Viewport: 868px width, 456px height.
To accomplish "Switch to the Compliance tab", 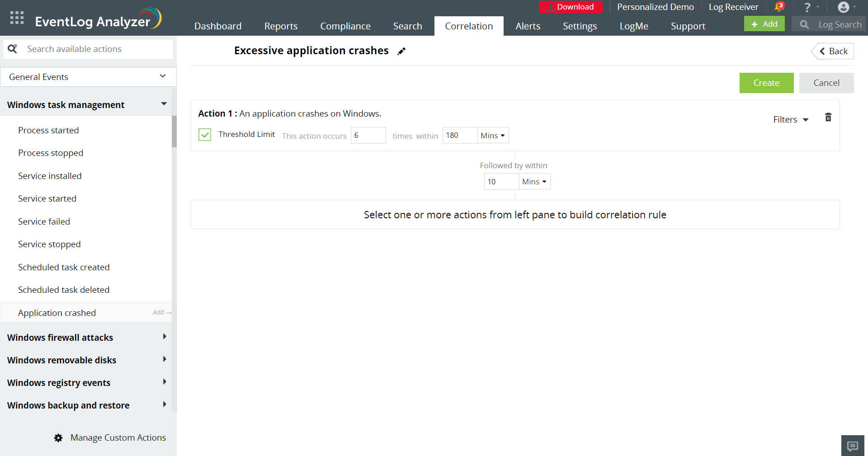I will pyautogui.click(x=345, y=26).
